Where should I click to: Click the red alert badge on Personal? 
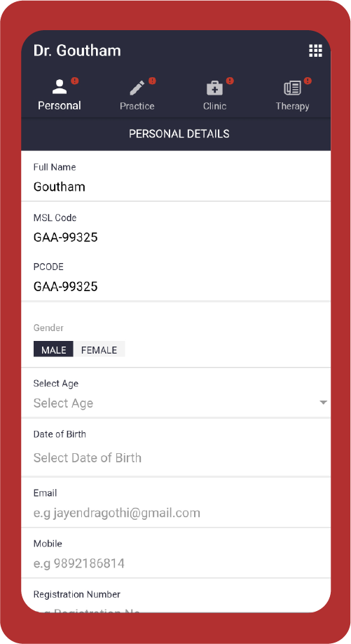coord(75,81)
